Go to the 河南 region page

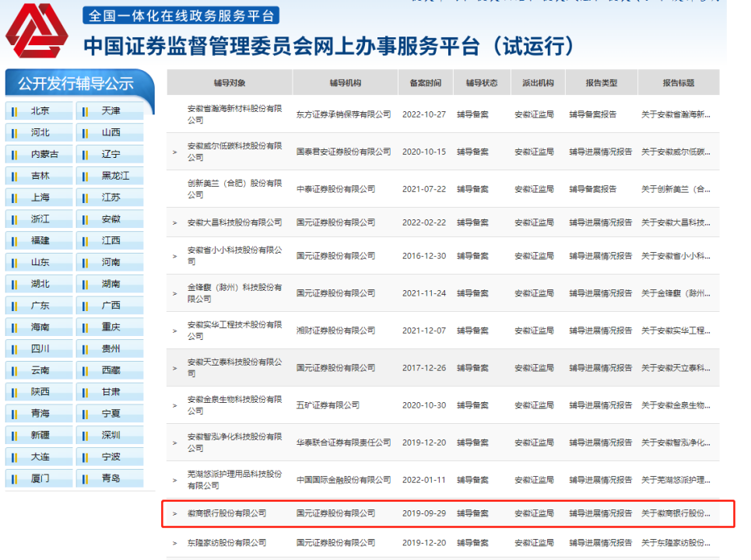[x=110, y=262]
